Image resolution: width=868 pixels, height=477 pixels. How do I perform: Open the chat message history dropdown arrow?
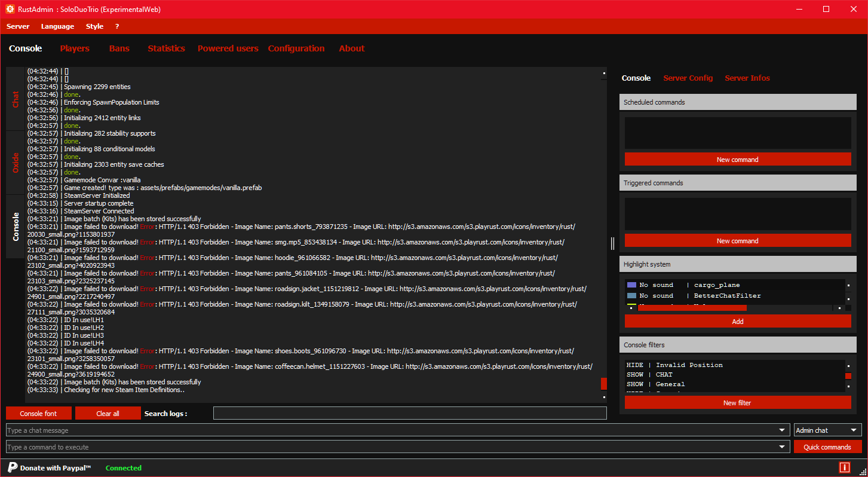pos(783,430)
